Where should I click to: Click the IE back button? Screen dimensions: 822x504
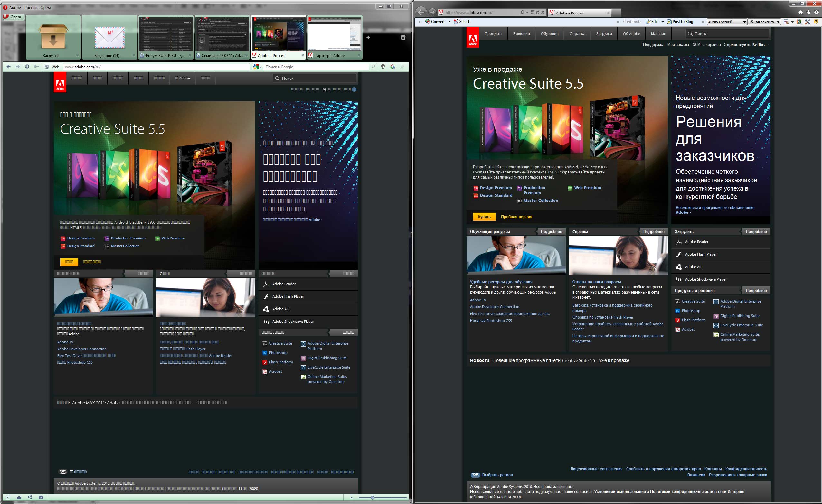coord(421,12)
